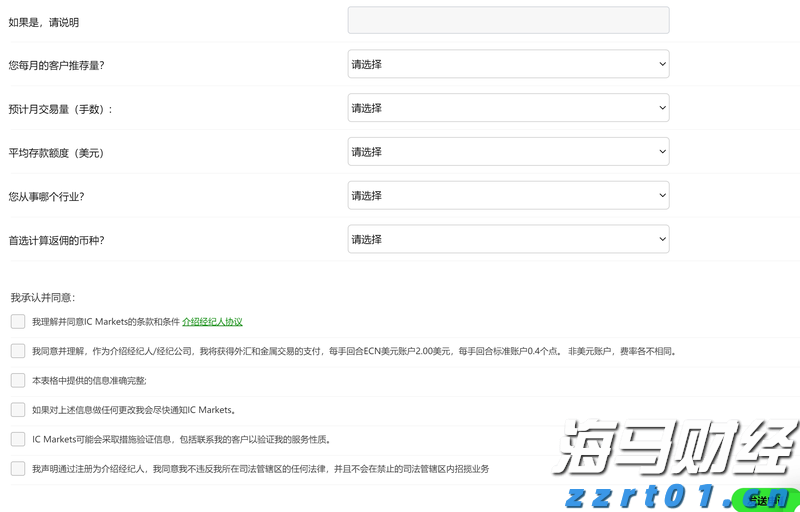Check the box about notifying IC Markets of changes
The image size is (800, 512).
tap(18, 409)
